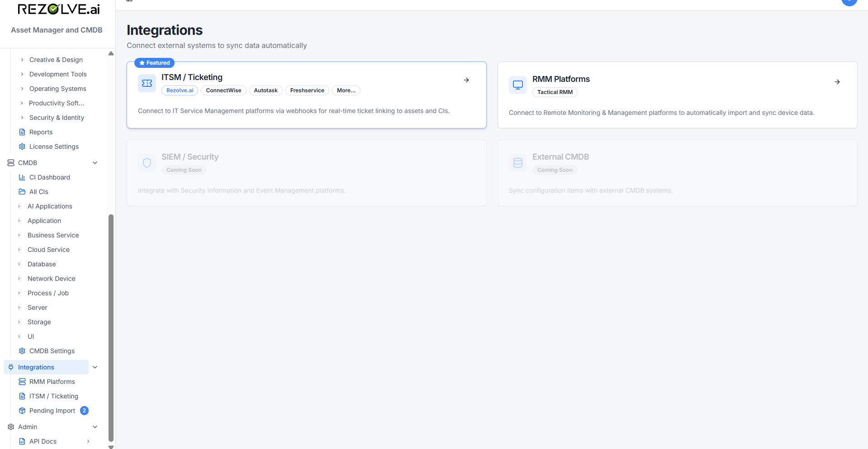Click the CI Dashboard chart icon
The image size is (868, 449).
pyautogui.click(x=22, y=177)
